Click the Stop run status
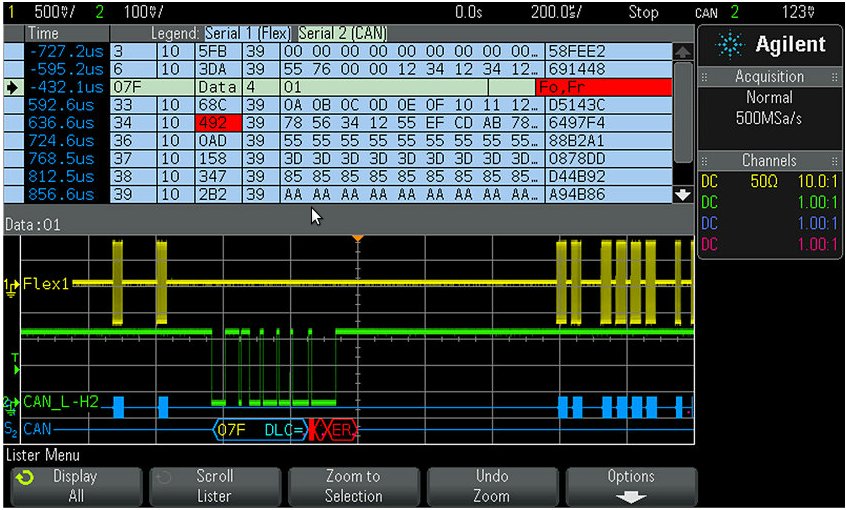This screenshot has width=846, height=510. (x=643, y=11)
